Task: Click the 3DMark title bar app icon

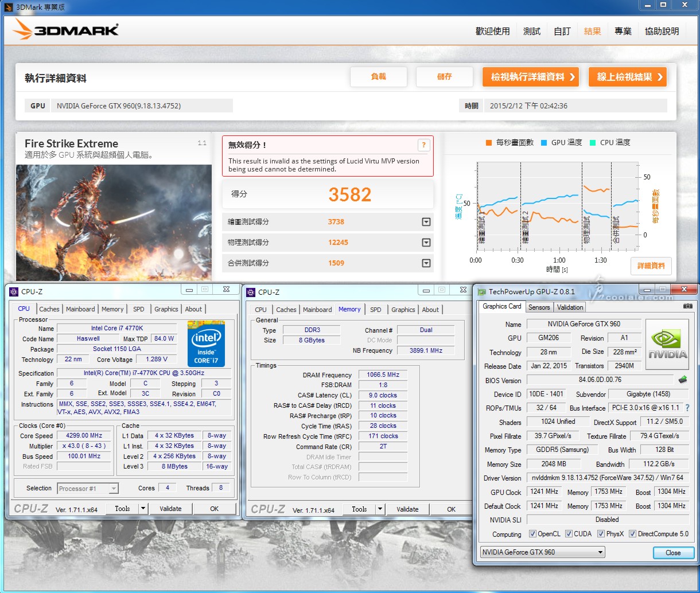Action: [8, 7]
